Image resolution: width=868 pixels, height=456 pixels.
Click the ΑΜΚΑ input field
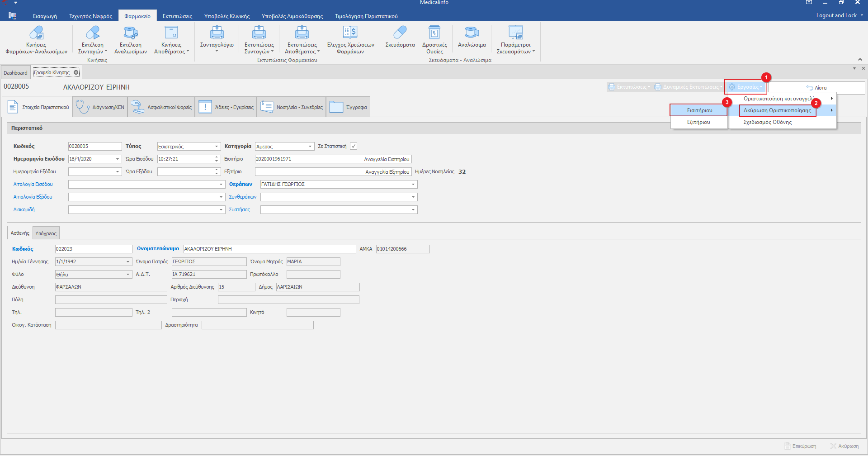pyautogui.click(x=402, y=249)
